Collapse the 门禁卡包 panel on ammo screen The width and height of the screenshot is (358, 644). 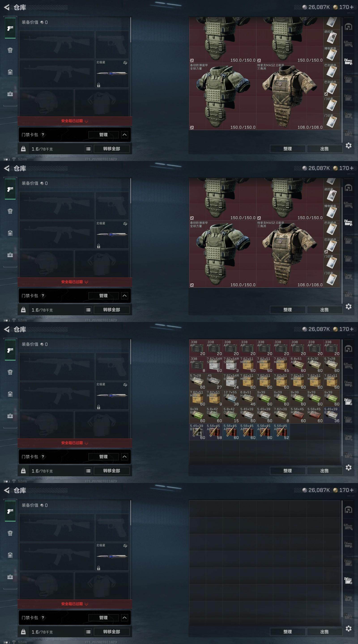[x=125, y=457]
